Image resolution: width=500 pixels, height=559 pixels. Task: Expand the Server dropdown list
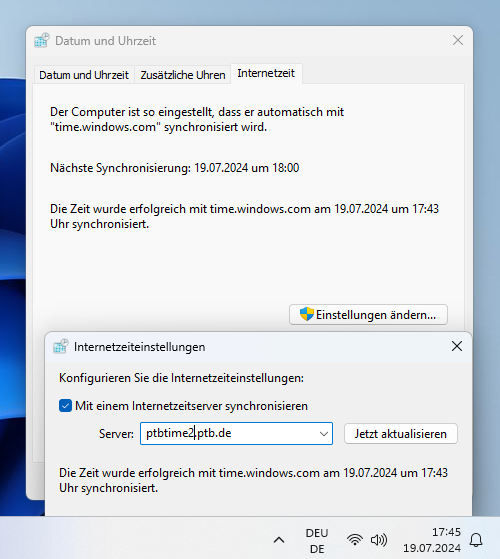click(x=324, y=434)
